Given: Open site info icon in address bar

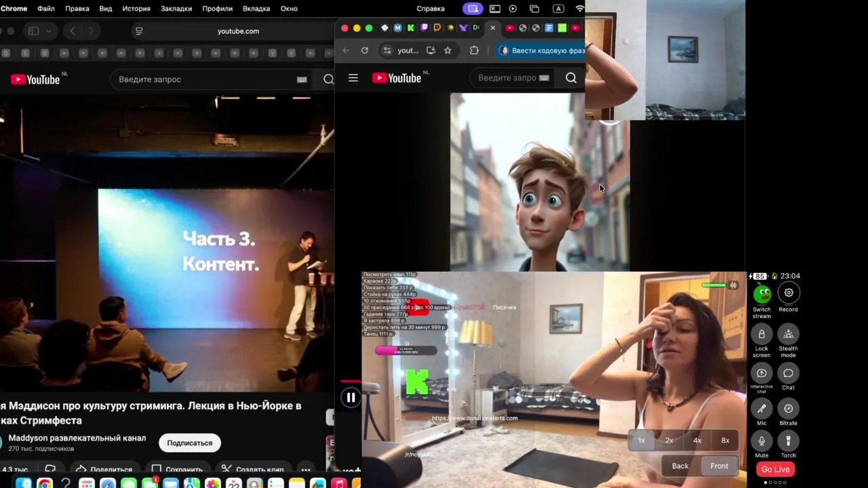Looking at the screenshot, I should [x=387, y=50].
